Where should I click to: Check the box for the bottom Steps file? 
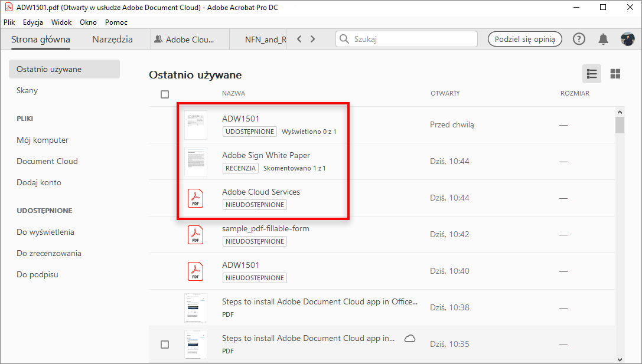pyautogui.click(x=165, y=345)
